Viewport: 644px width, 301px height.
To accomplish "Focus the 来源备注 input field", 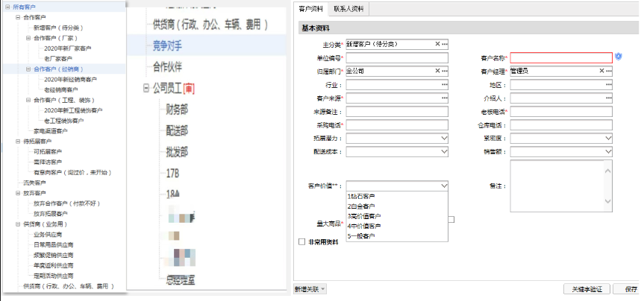I will (397, 112).
